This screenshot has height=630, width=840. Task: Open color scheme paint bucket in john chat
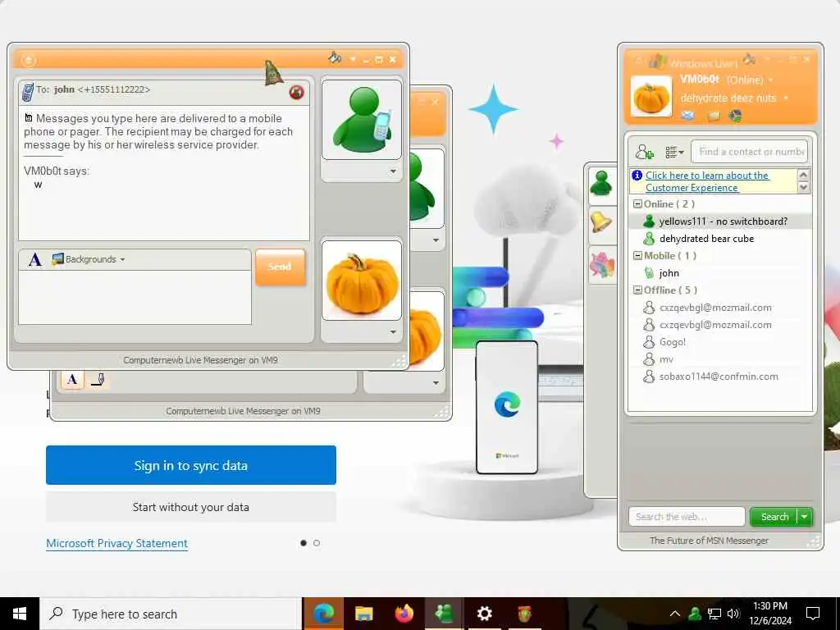tap(335, 57)
